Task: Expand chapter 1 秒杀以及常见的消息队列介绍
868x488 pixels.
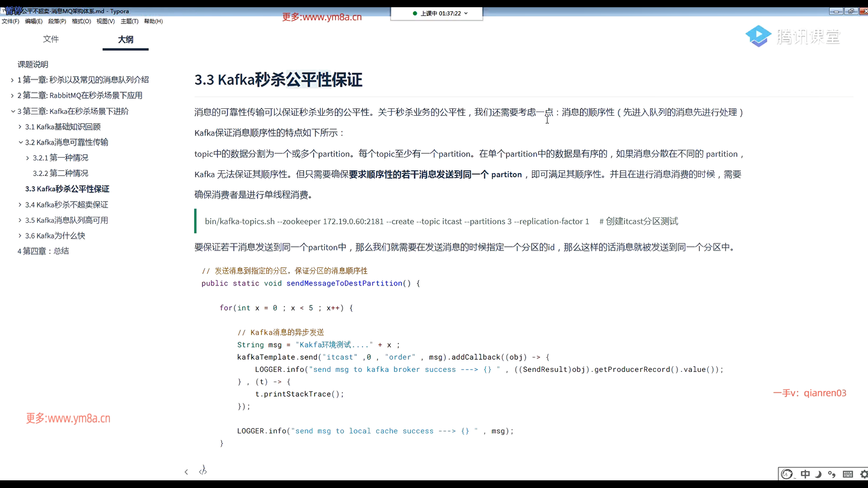Action: [12, 80]
